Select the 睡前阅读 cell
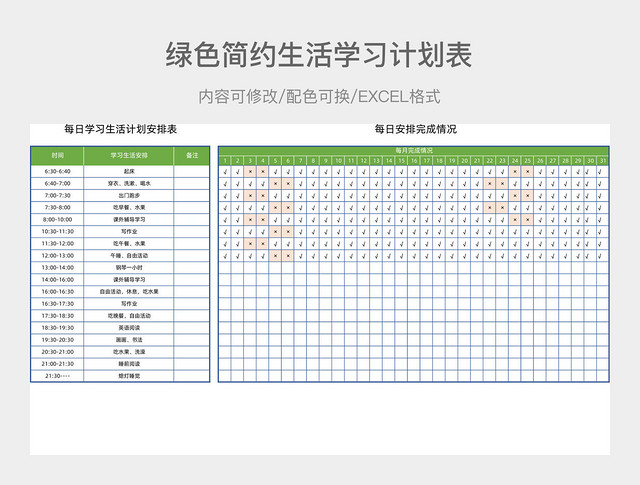This screenshot has width=640, height=485. pyautogui.click(x=129, y=364)
